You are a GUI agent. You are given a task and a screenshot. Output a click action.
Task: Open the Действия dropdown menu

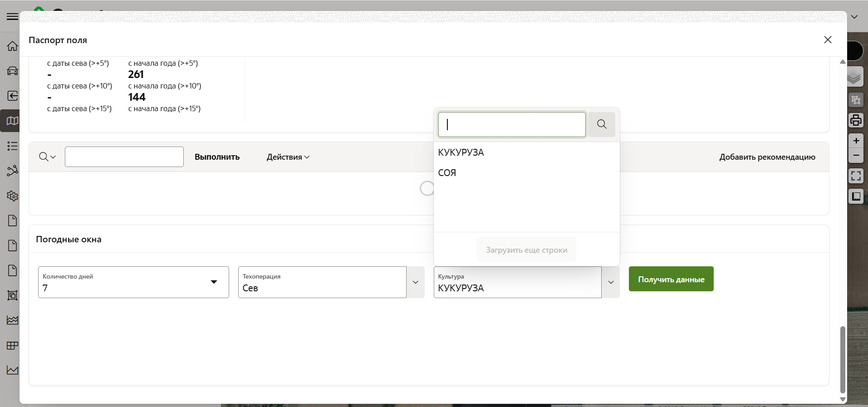pos(288,157)
